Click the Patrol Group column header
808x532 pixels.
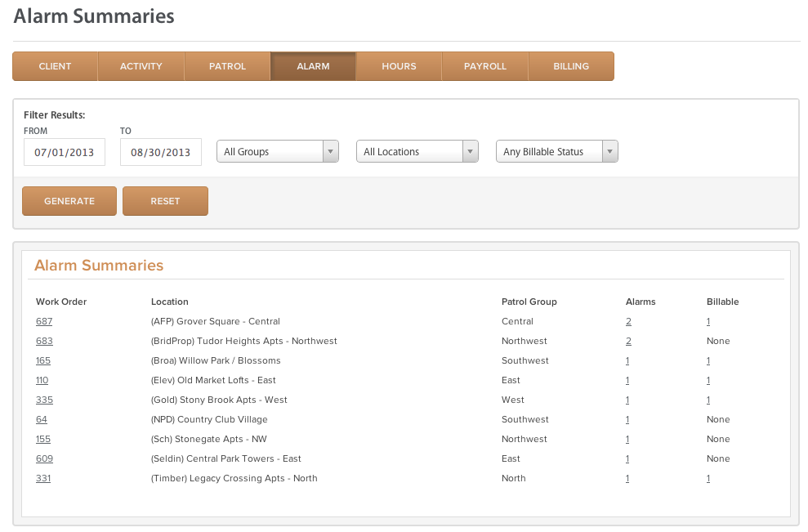click(x=529, y=302)
